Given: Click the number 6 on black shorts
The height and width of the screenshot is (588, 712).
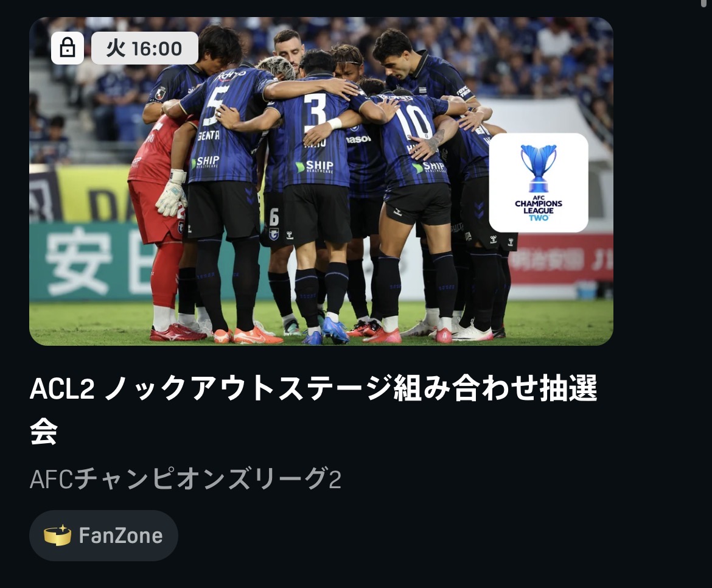Looking at the screenshot, I should click(274, 217).
